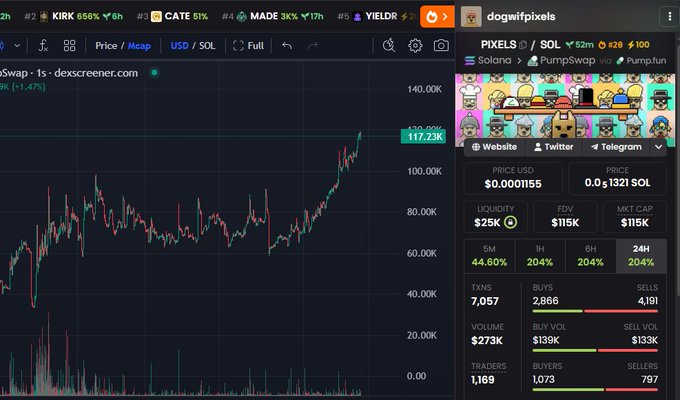680x400 pixels.
Task: Click the #28 trending rank badge
Action: pos(611,45)
